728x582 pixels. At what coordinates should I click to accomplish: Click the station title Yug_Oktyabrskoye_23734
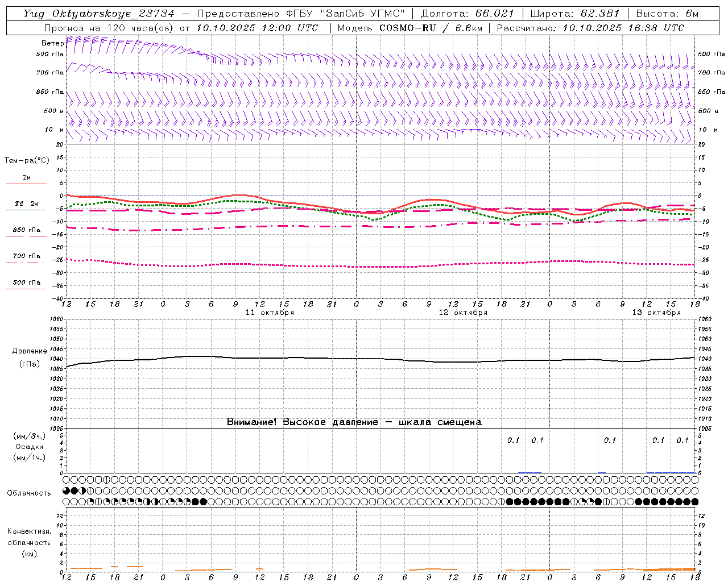[x=100, y=14]
